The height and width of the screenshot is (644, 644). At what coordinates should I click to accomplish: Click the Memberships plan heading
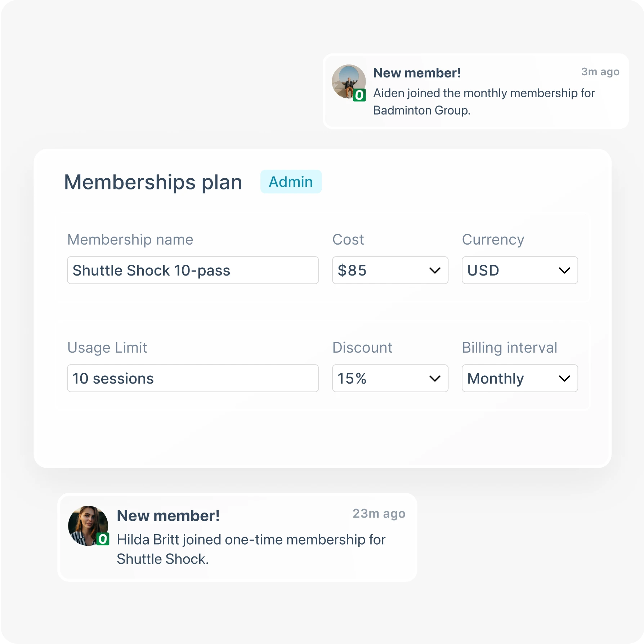pos(153,182)
